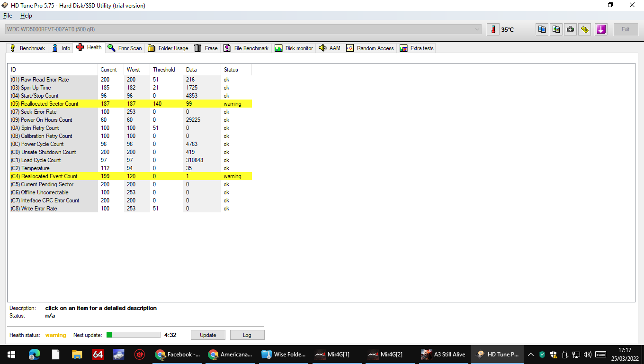
Task: Select the (0C) Power Cycle Count row
Action: pos(131,144)
